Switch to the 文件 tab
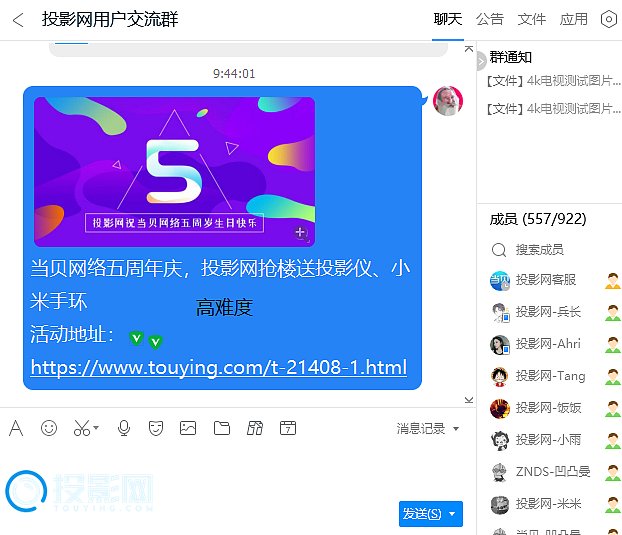The height and width of the screenshot is (535, 622). point(532,19)
